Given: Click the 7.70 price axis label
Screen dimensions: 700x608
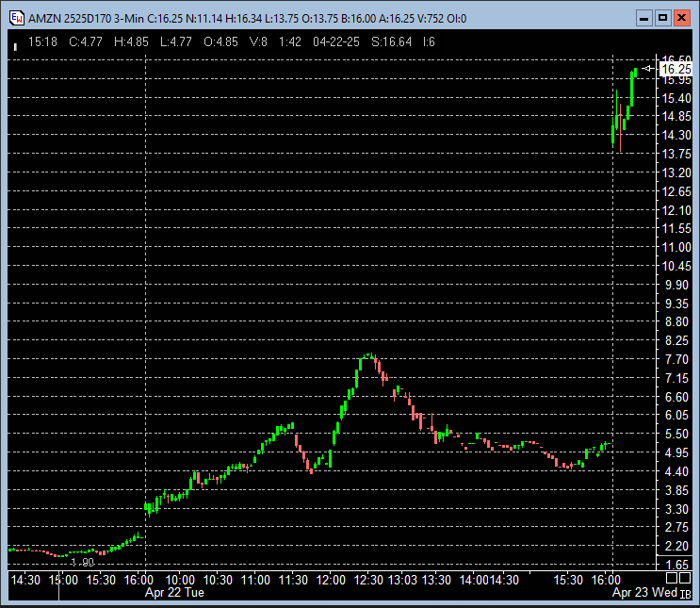Looking at the screenshot, I should coord(676,360).
